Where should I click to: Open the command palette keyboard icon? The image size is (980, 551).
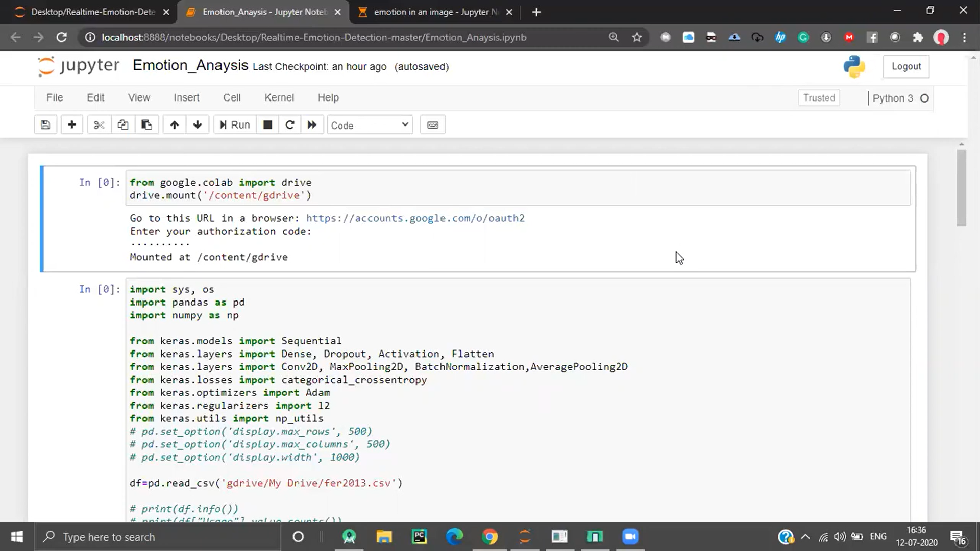432,125
